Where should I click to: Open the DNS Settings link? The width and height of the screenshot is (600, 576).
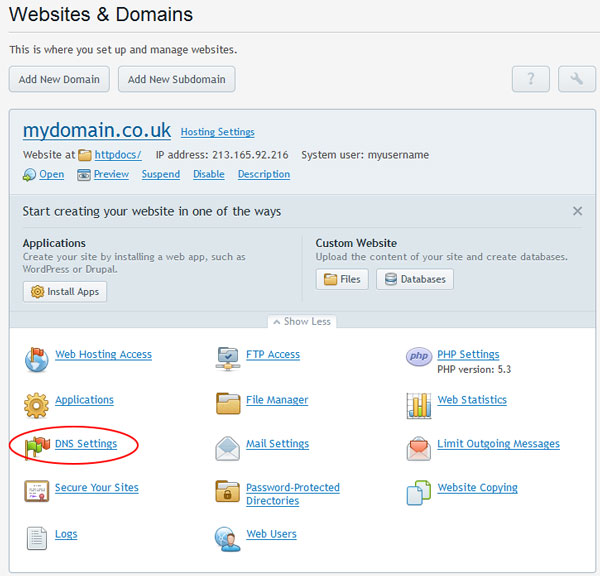click(86, 444)
